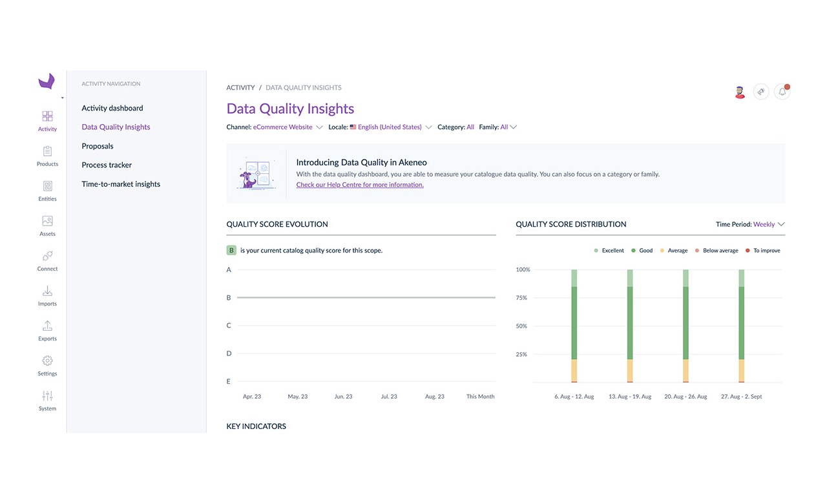Click the Aug. 23 axis label
This screenshot has width=827, height=504.
point(435,397)
